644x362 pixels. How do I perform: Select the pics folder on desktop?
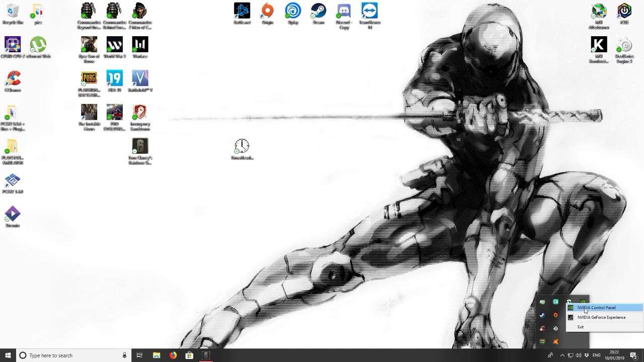click(38, 14)
